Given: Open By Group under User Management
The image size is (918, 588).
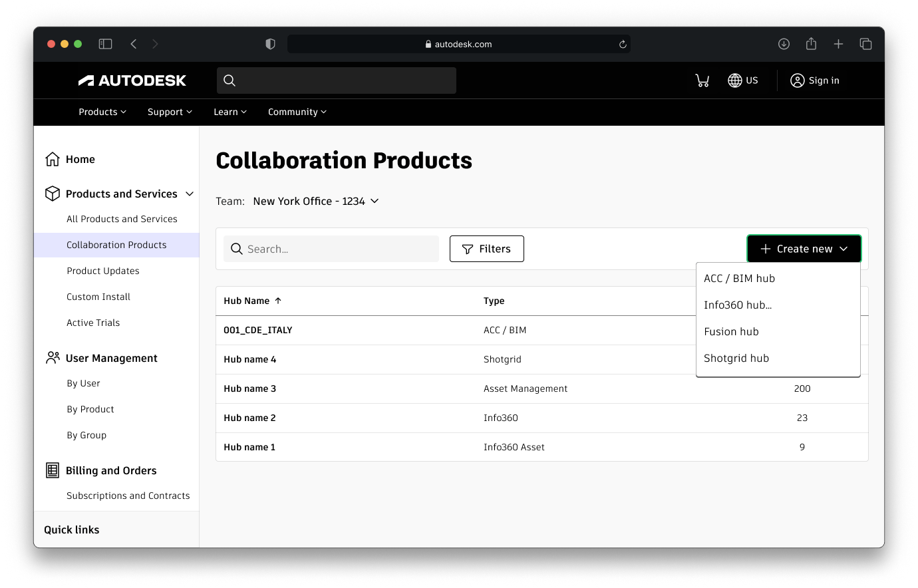Looking at the screenshot, I should pyautogui.click(x=86, y=435).
